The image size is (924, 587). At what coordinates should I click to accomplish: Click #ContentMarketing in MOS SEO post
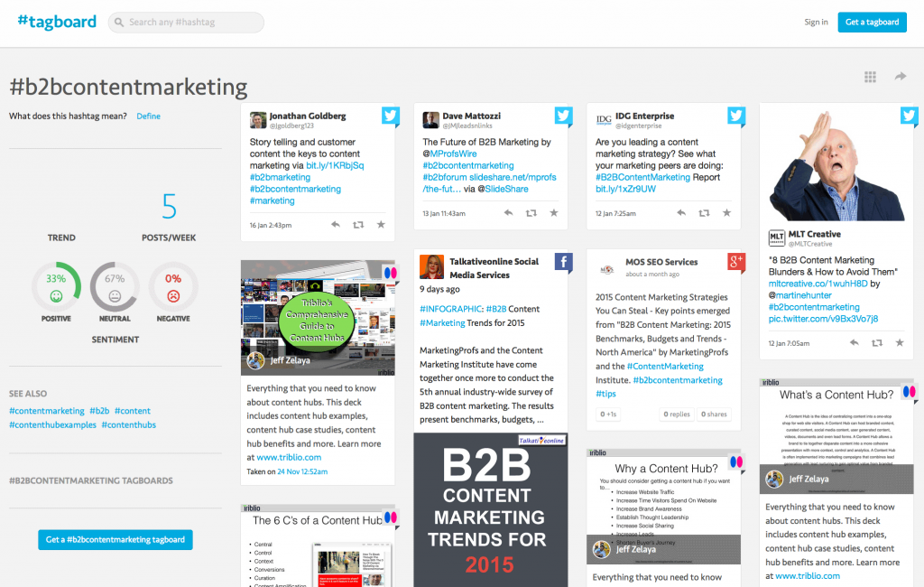tap(665, 367)
